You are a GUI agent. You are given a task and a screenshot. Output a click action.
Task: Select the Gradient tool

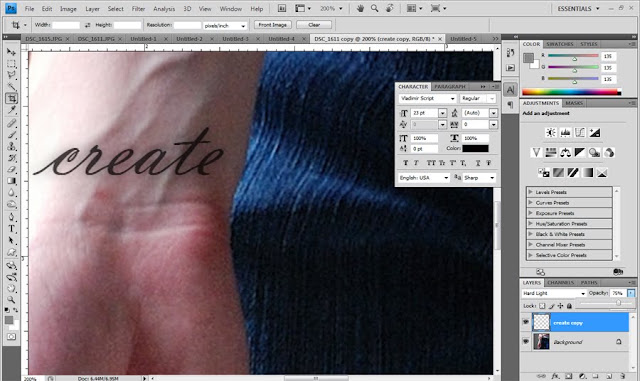click(11, 181)
